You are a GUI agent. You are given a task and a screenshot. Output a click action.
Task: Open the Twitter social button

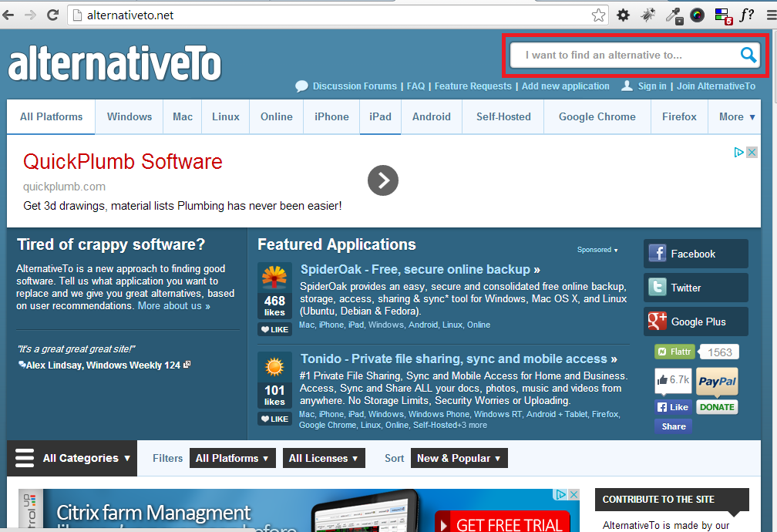click(696, 288)
